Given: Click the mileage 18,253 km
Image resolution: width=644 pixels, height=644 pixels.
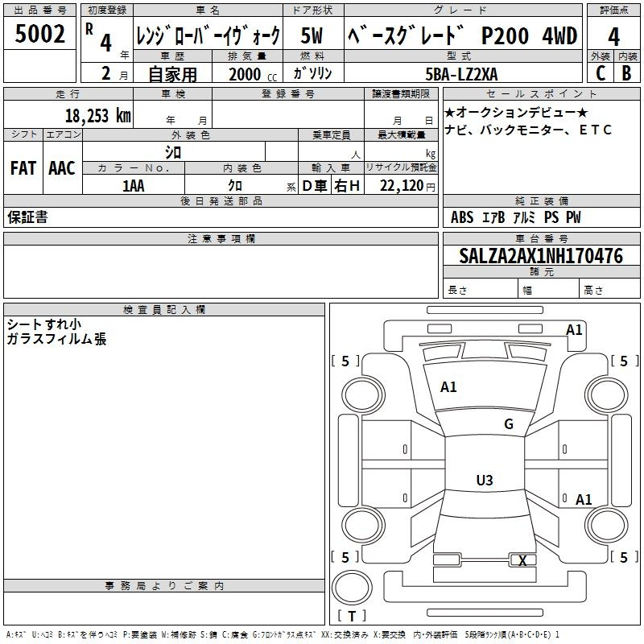Looking at the screenshot, I should [x=98, y=115].
